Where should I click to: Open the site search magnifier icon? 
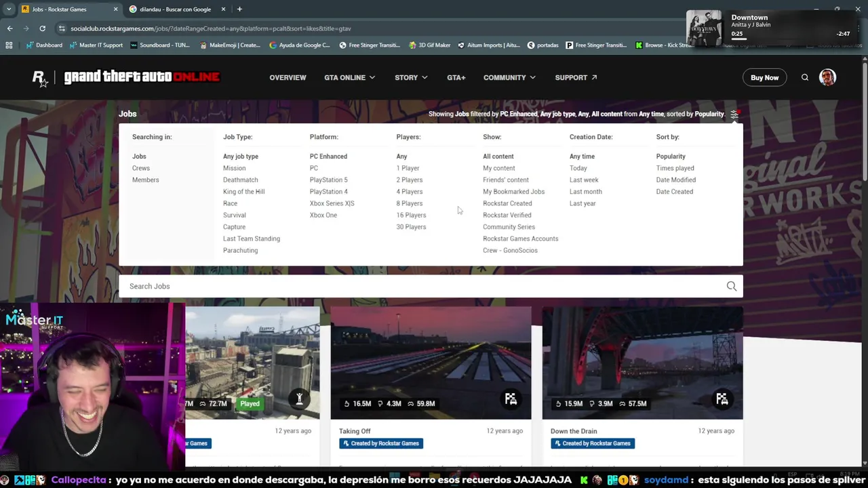[x=805, y=78]
